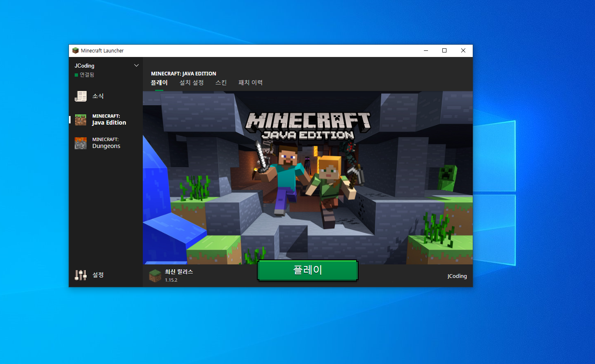Click the 소식 sidebar label
The image size is (595, 364).
[98, 96]
